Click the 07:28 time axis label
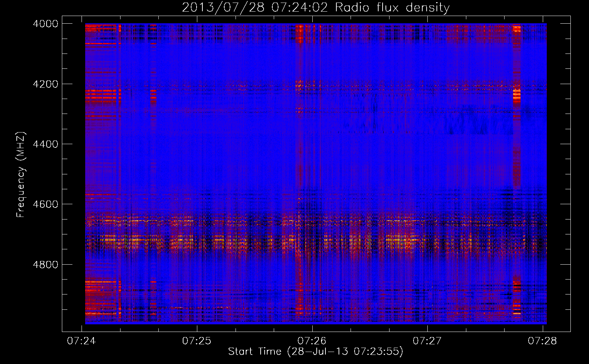The width and height of the screenshot is (589, 364). 542,341
